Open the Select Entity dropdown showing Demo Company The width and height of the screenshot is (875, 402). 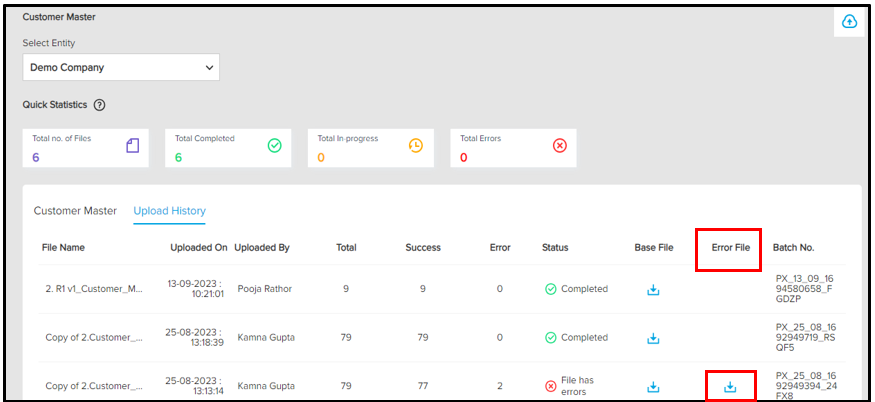121,67
